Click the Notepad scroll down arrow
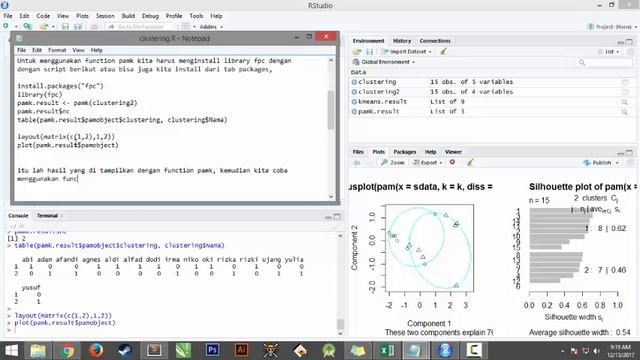This screenshot has height=360, width=640. pyautogui.click(x=331, y=196)
